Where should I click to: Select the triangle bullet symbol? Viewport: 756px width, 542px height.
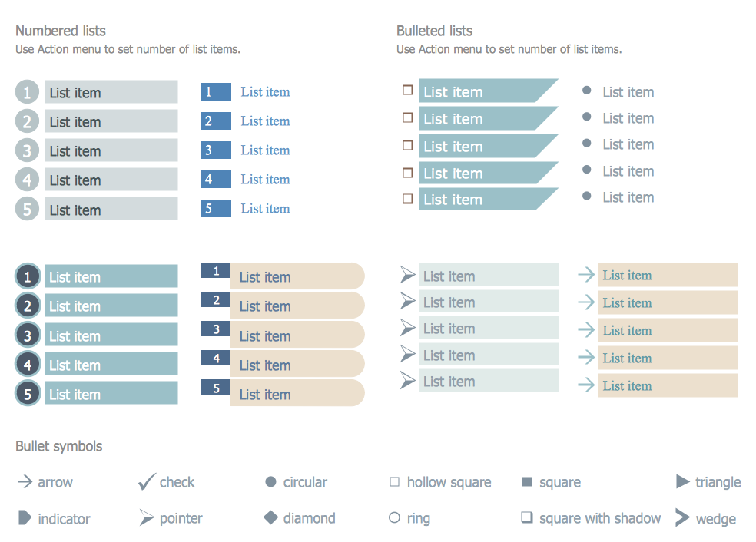[682, 482]
